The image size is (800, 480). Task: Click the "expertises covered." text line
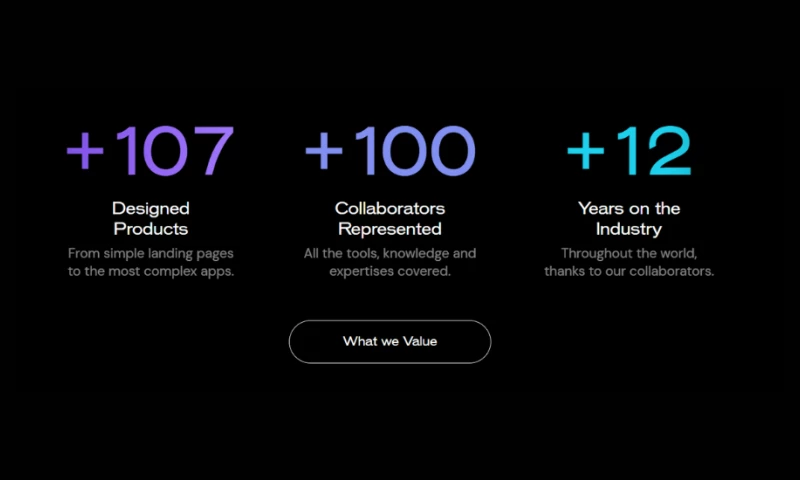pos(390,271)
